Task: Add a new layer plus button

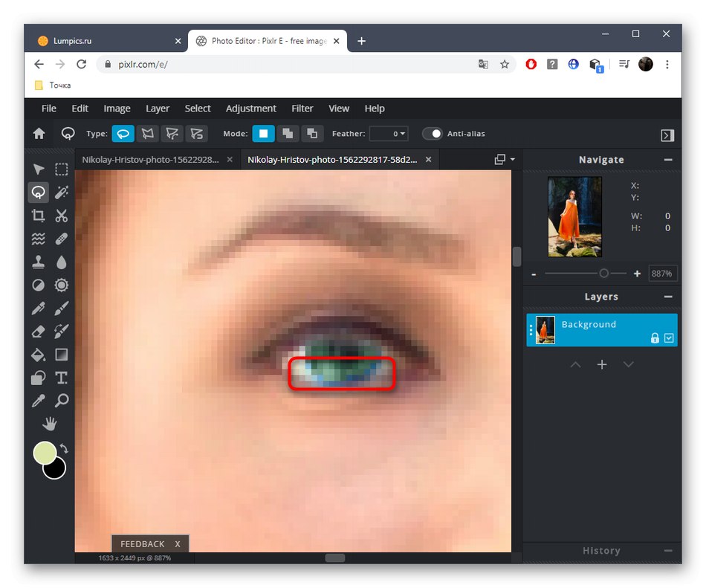Action: tap(602, 365)
